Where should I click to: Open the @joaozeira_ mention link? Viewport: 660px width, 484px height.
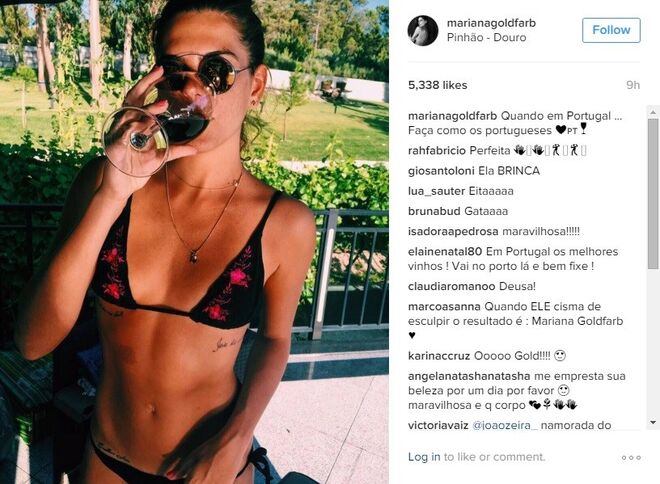pyautogui.click(x=505, y=425)
